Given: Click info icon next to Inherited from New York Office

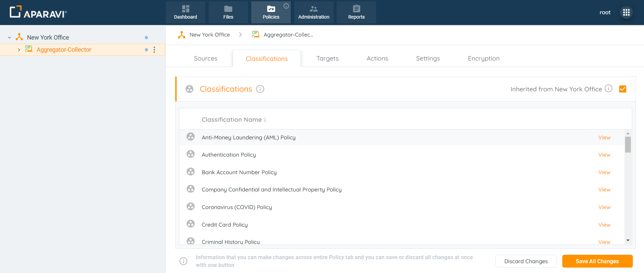Looking at the screenshot, I should pos(608,88).
